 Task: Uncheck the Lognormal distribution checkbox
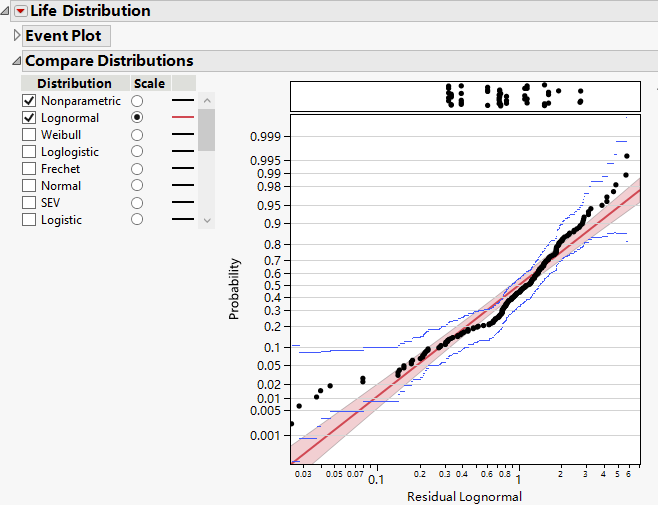point(29,118)
